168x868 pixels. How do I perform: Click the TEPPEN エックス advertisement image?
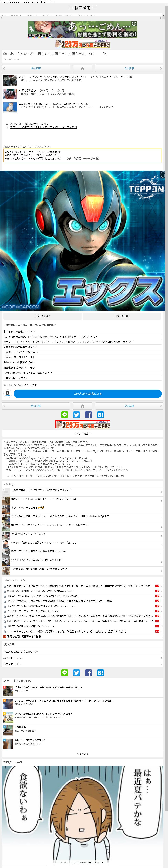coord(83,241)
